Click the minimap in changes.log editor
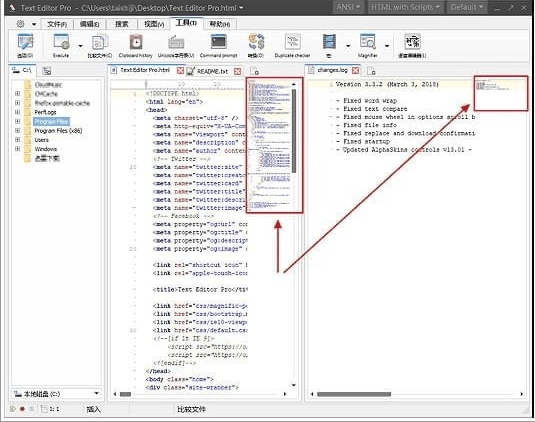535x422 pixels. click(x=500, y=94)
